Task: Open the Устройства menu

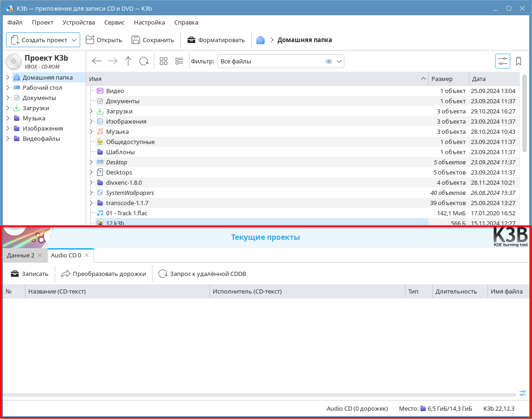Action: pyautogui.click(x=78, y=22)
